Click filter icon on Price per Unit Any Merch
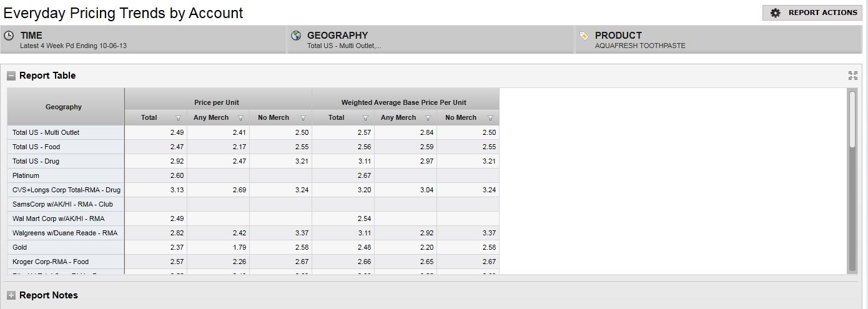 point(240,118)
